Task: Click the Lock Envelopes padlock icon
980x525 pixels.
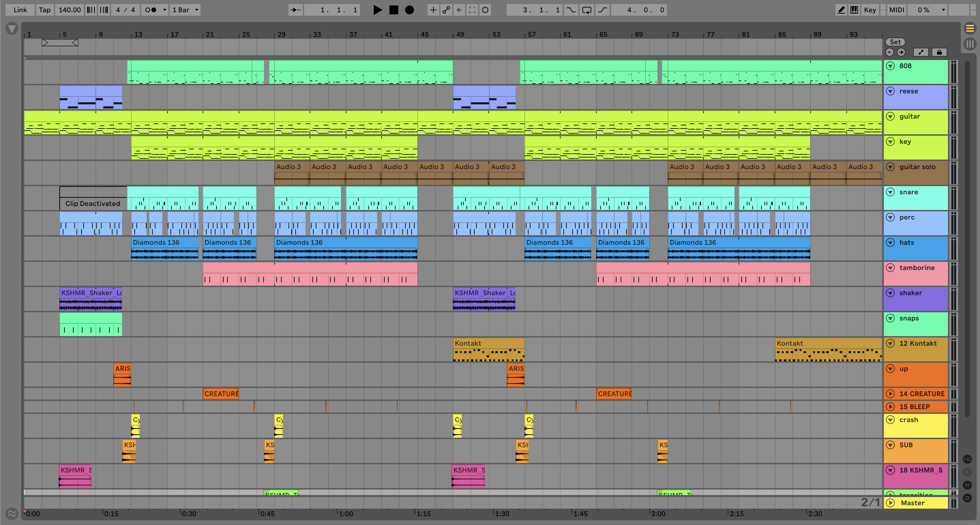Action: coord(939,52)
